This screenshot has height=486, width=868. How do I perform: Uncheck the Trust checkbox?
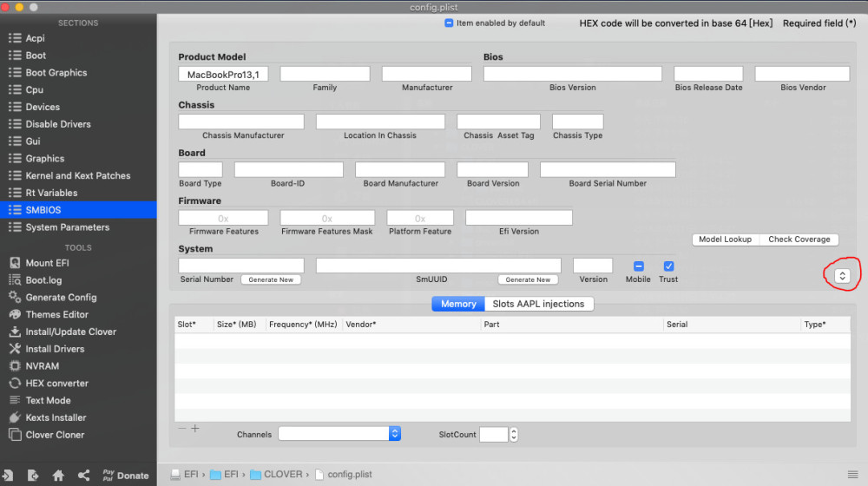click(668, 266)
